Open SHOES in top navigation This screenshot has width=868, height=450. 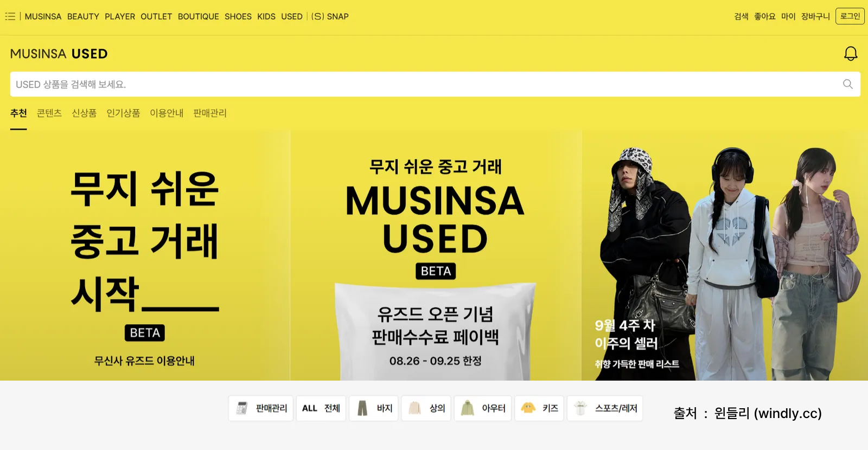[x=238, y=16]
